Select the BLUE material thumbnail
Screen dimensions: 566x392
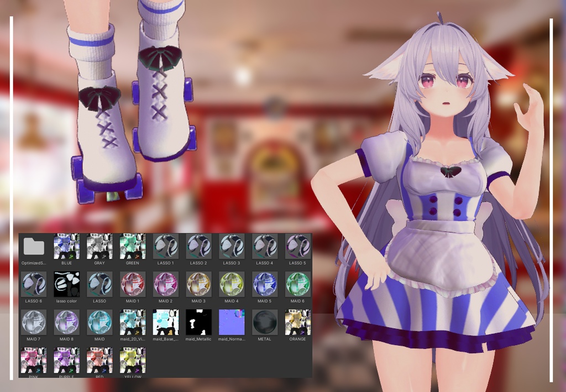click(x=67, y=246)
